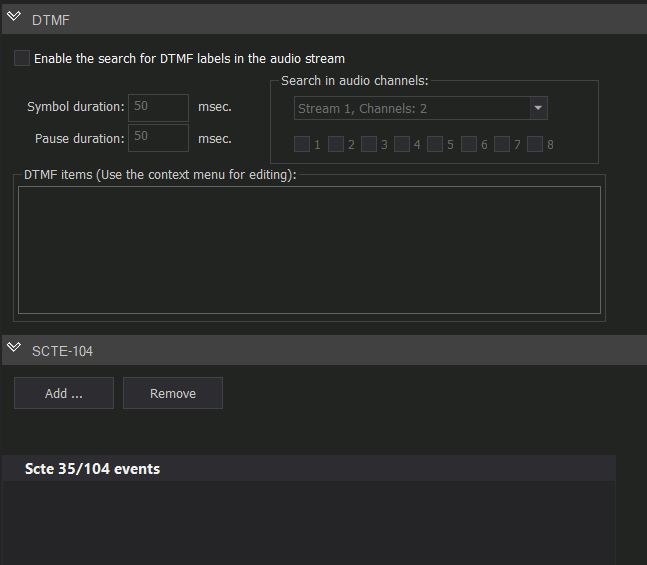
Task: Click the DTMF section title text
Action: [51, 20]
